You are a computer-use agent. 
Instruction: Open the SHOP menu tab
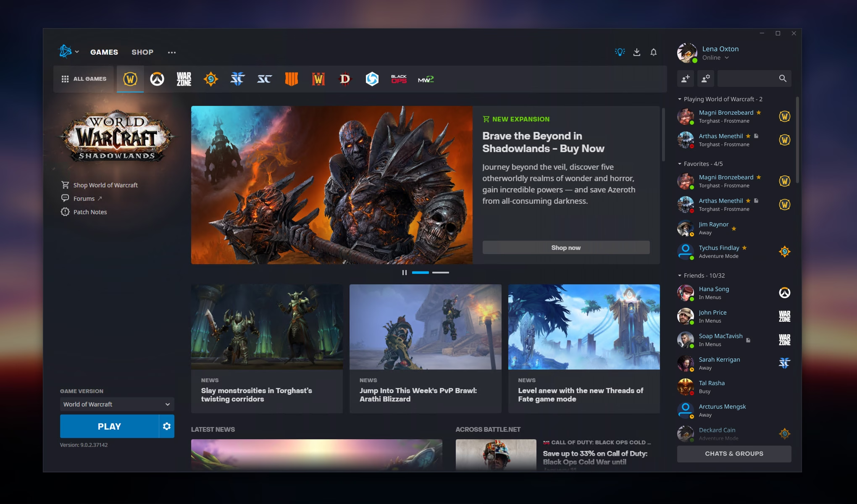pos(142,52)
